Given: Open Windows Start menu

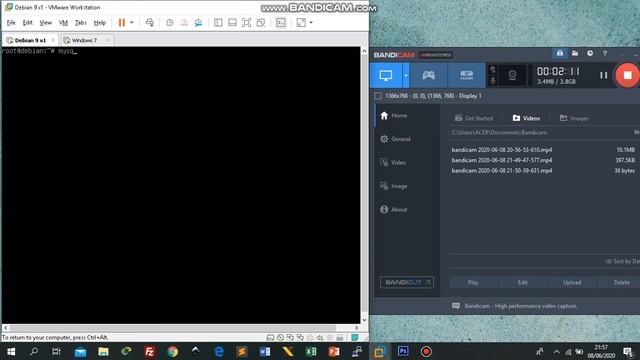Looking at the screenshot, I should coord(11,351).
